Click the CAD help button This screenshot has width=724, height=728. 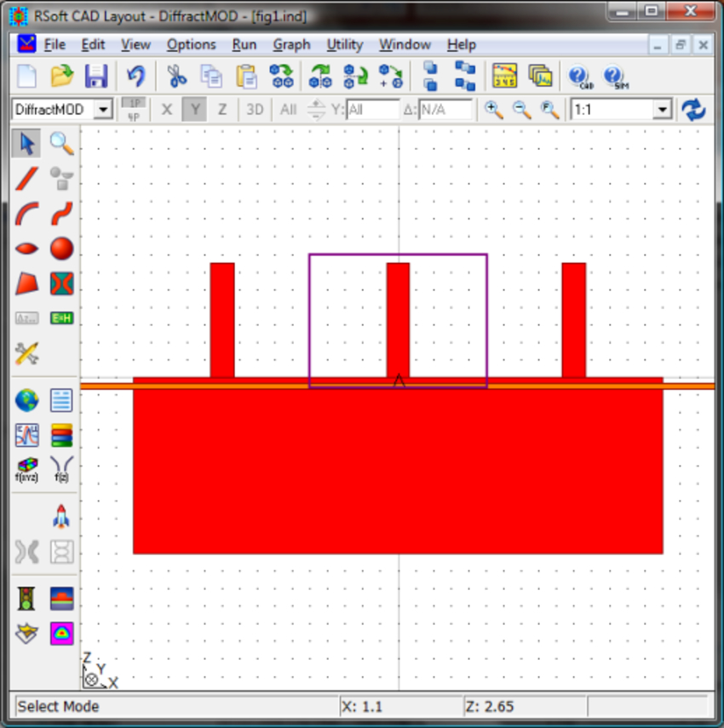pyautogui.click(x=580, y=77)
